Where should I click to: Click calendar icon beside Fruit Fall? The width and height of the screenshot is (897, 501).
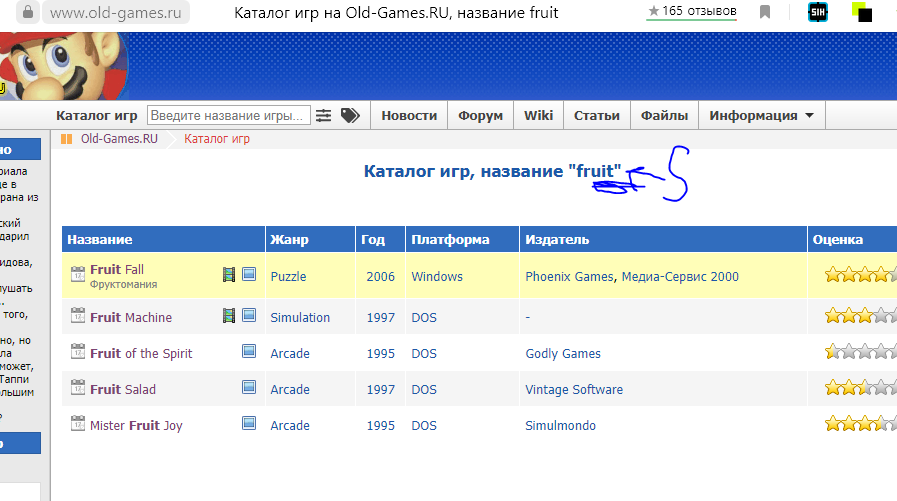point(78,274)
